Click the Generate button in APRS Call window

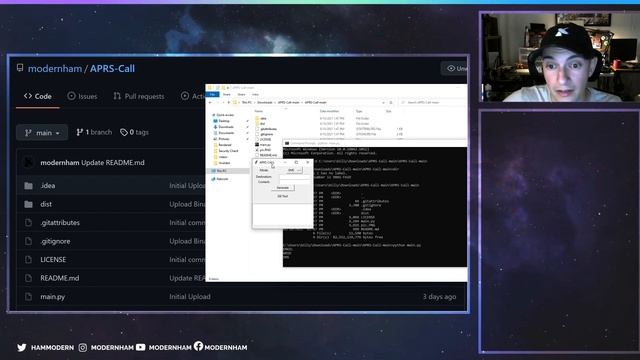point(283,188)
